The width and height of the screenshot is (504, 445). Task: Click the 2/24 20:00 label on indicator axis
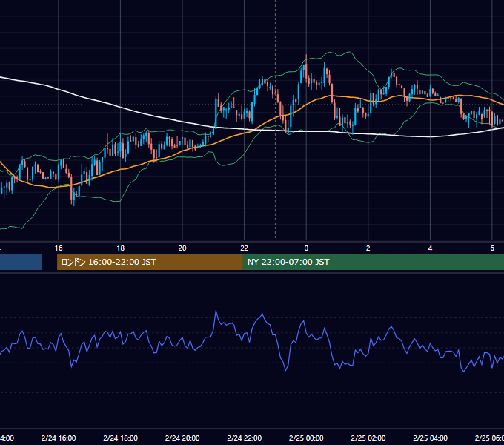click(x=182, y=438)
